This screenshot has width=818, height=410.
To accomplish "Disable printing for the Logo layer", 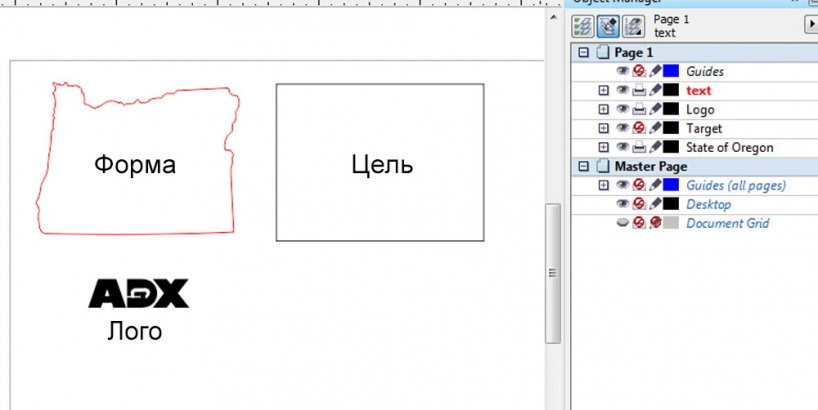I will coord(639,110).
